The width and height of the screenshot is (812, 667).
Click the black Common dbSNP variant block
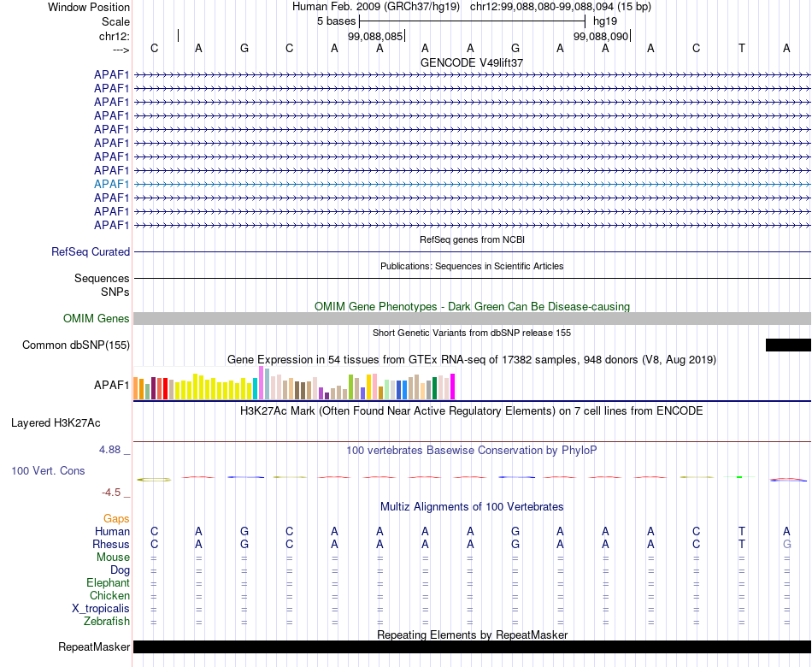click(788, 345)
